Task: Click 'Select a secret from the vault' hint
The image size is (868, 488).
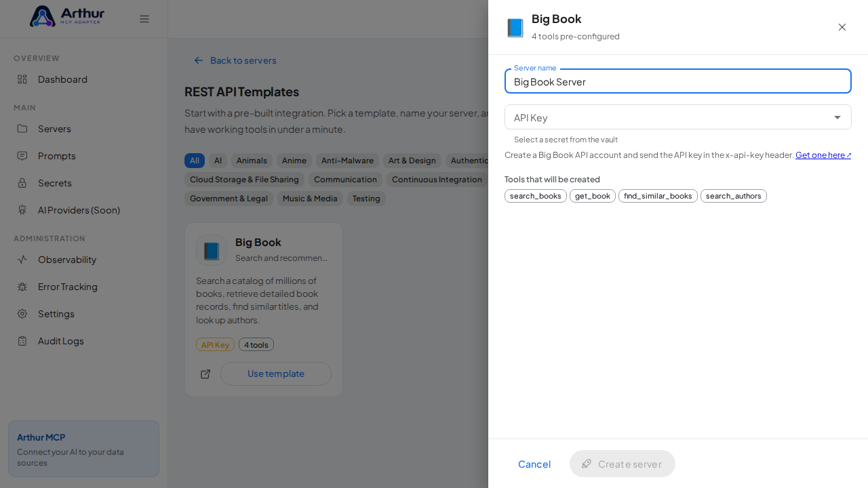Action: point(566,140)
